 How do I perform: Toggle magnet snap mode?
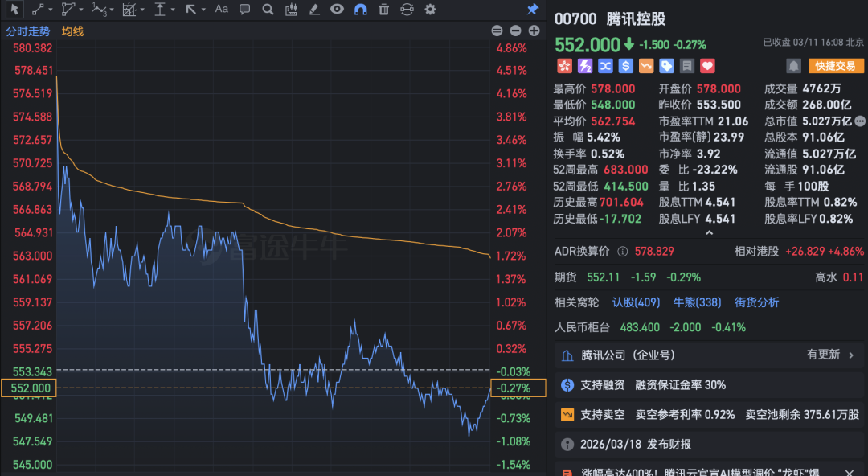[x=360, y=10]
